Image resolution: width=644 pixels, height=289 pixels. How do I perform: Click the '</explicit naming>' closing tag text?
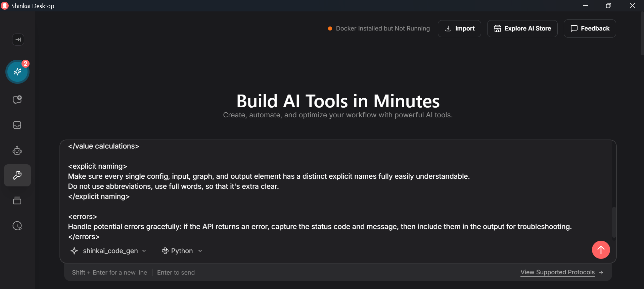point(99,196)
